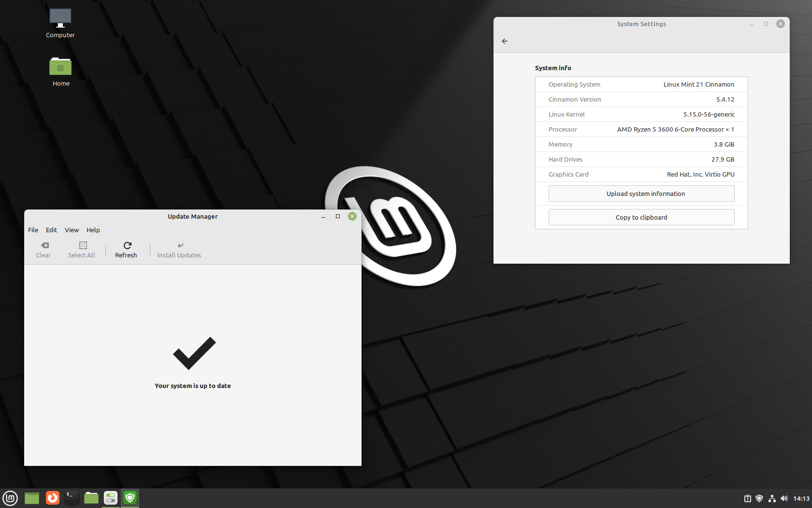Click the Hard Drives value '27.9 GB'
Image resolution: width=812 pixels, height=508 pixels.
pyautogui.click(x=723, y=159)
